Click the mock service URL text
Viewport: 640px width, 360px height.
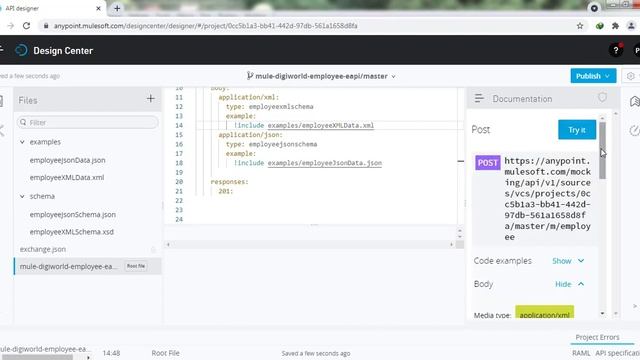(x=547, y=199)
